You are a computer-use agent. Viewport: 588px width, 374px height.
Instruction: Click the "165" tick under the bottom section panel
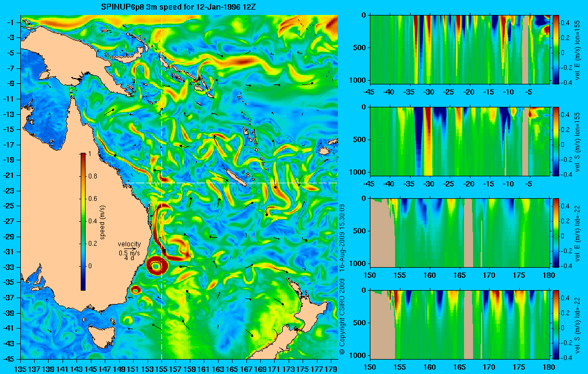[x=459, y=367]
